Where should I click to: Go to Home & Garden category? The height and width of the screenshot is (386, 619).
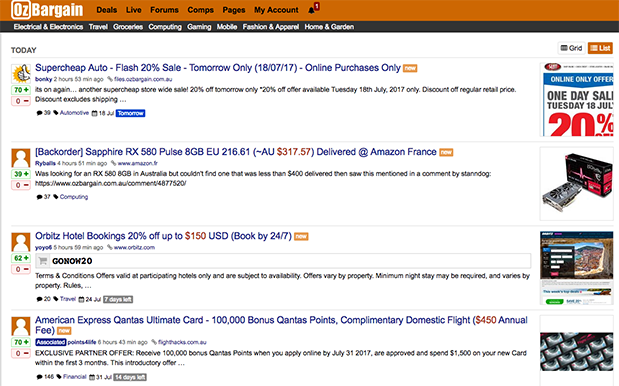[x=329, y=27]
